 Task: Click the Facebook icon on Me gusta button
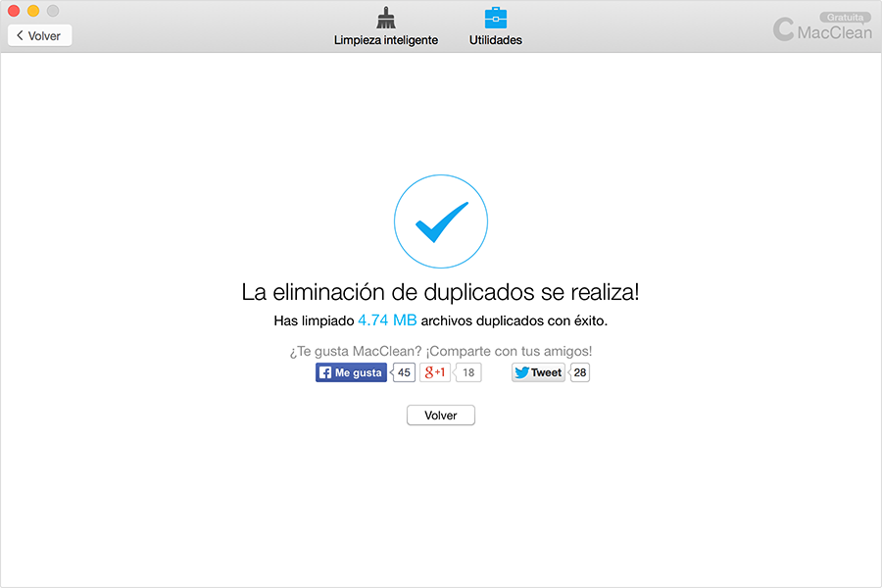(x=325, y=372)
